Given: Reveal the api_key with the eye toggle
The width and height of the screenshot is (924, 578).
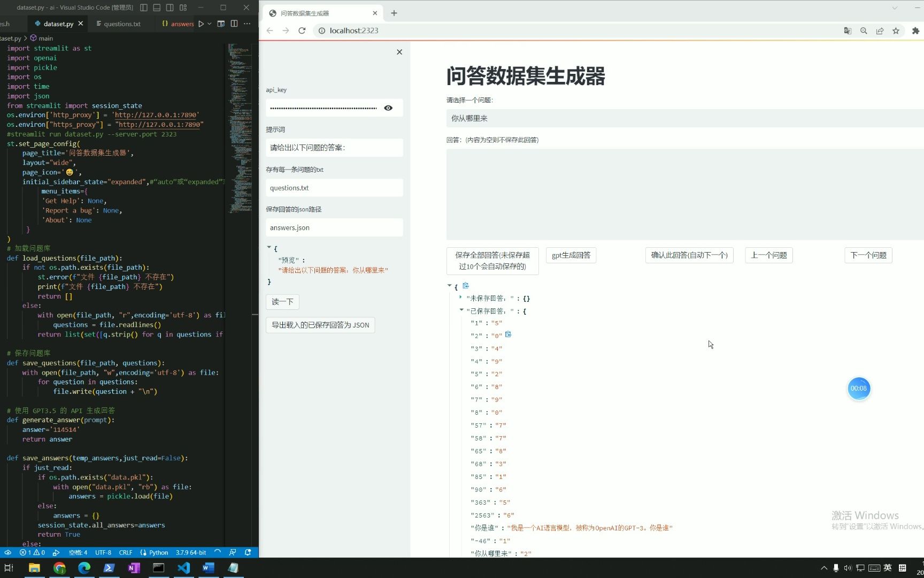Looking at the screenshot, I should coord(388,108).
